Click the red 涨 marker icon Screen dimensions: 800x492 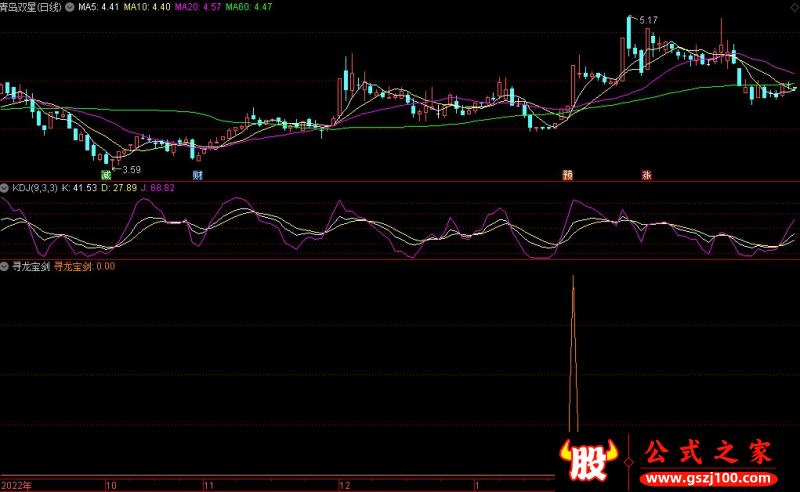646,173
